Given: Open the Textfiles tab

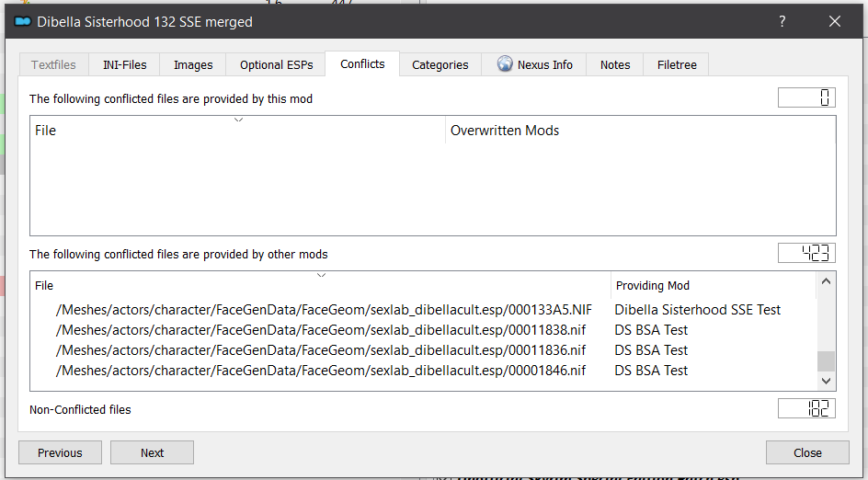Looking at the screenshot, I should pyautogui.click(x=53, y=64).
